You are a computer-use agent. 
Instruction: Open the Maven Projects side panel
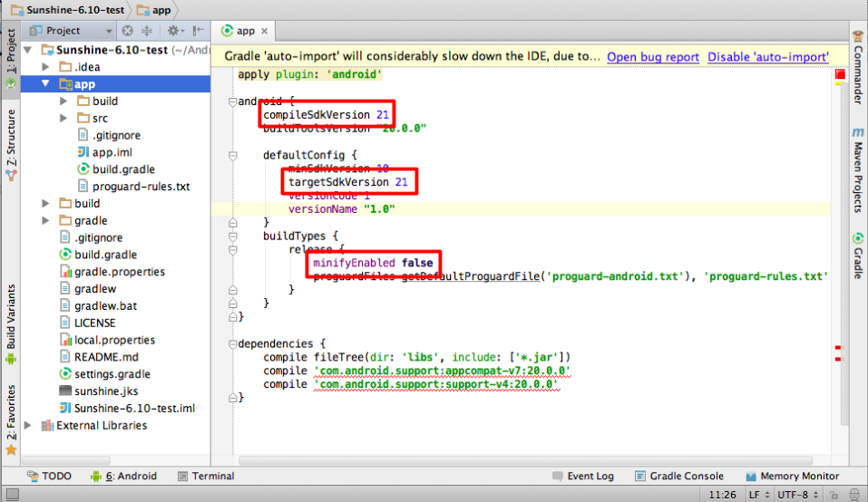tap(858, 170)
